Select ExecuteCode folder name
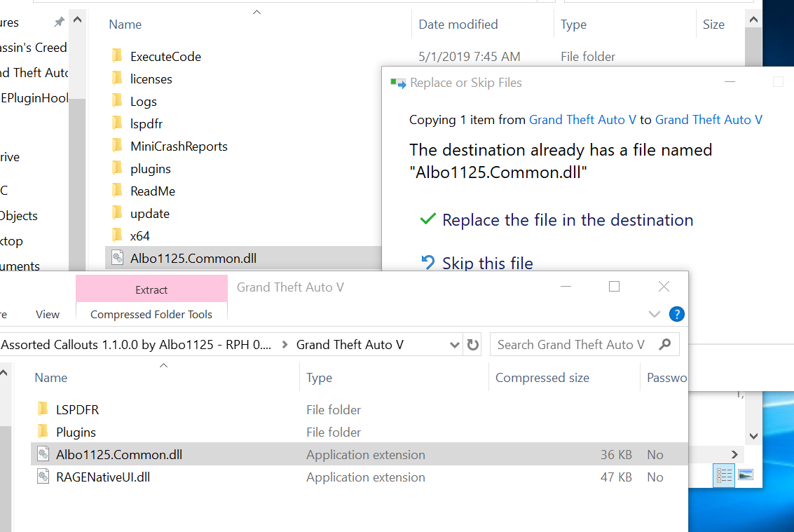Screen dimensions: 794x532 pos(165,56)
